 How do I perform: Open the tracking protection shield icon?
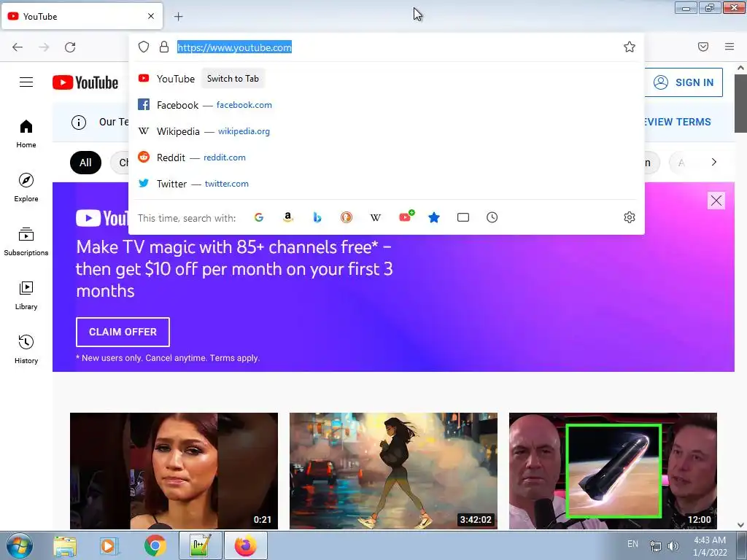coord(144,47)
